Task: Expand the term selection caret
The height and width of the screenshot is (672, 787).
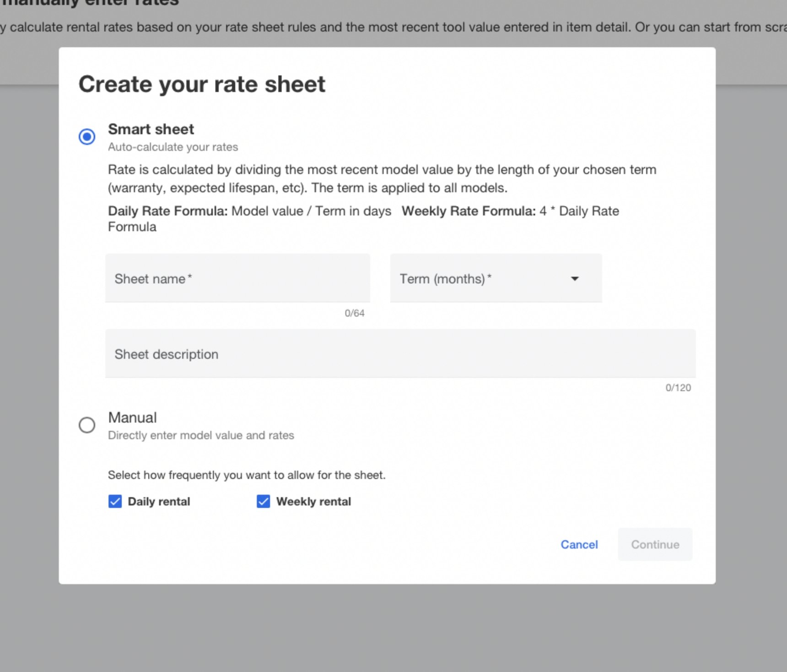Action: tap(575, 278)
